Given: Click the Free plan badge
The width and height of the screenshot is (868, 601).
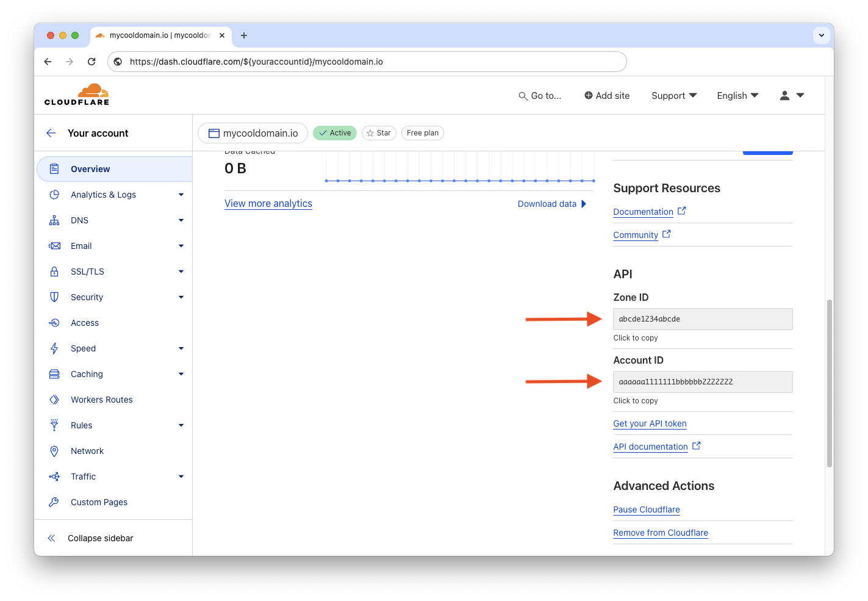Looking at the screenshot, I should [423, 133].
